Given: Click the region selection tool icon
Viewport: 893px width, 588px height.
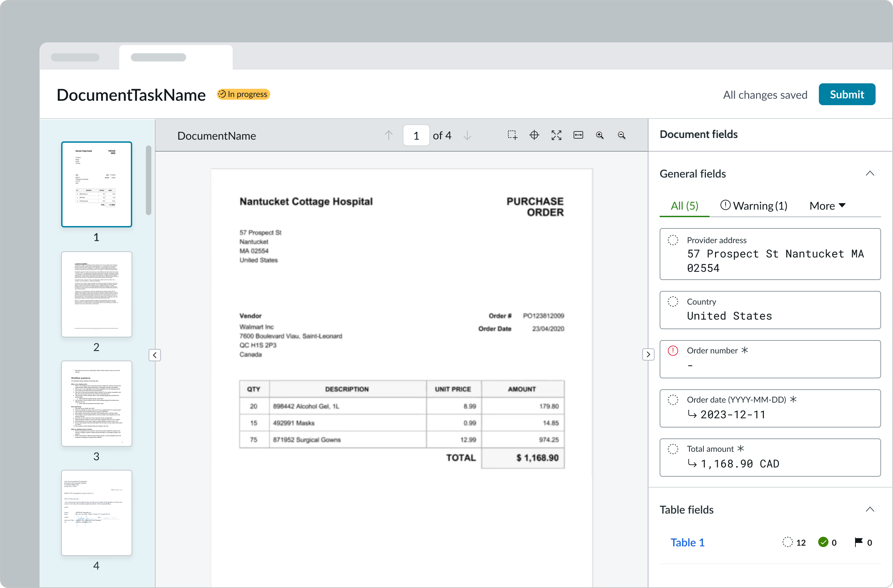Looking at the screenshot, I should click(512, 135).
